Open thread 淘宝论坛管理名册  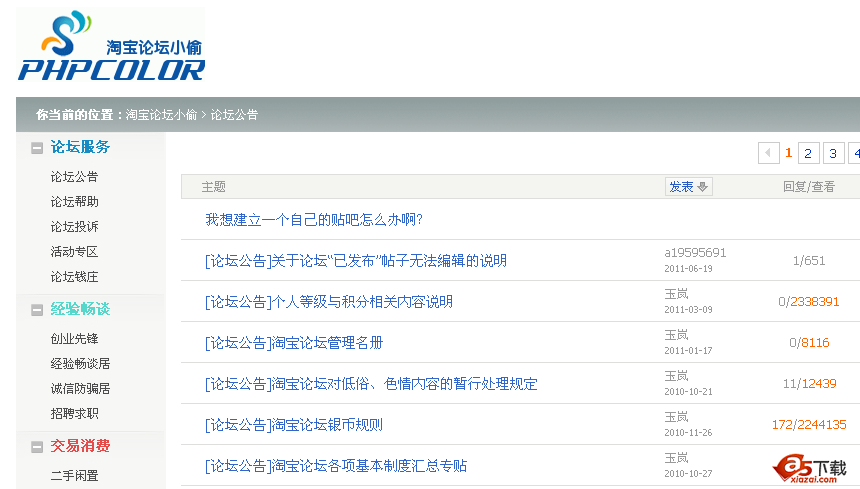pyautogui.click(x=294, y=343)
